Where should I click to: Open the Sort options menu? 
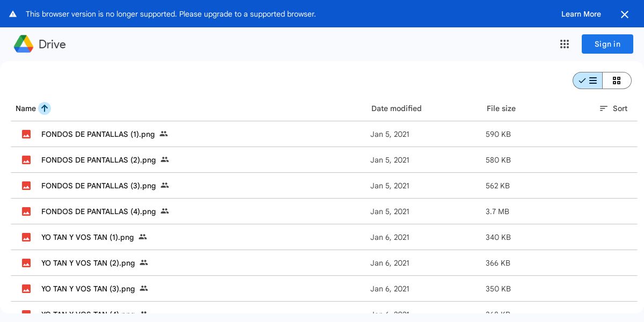613,108
